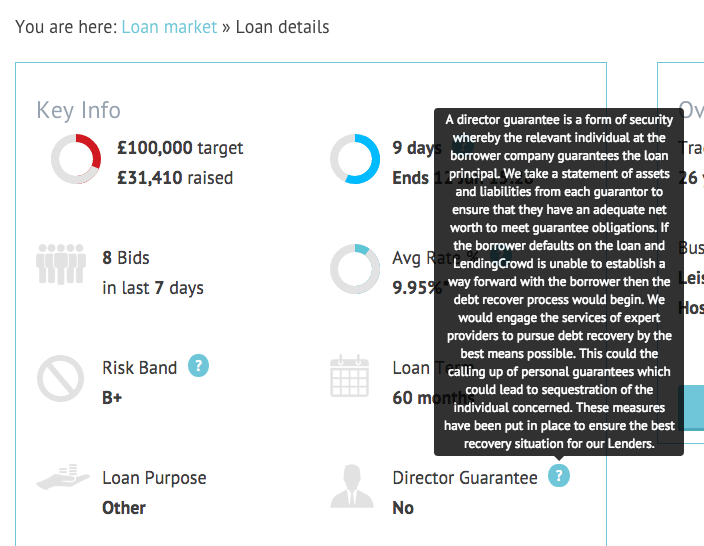Screen dimensions: 704x546
Task: Click the Loan Purpose Other value
Action: coord(124,508)
